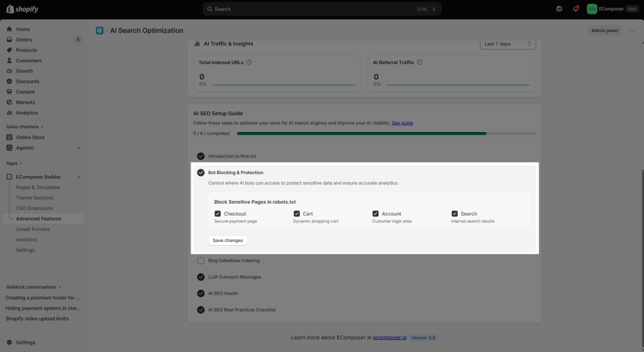Click the pin dot next to Agentic
Screen dimensions: 644x352
[x=79, y=148]
